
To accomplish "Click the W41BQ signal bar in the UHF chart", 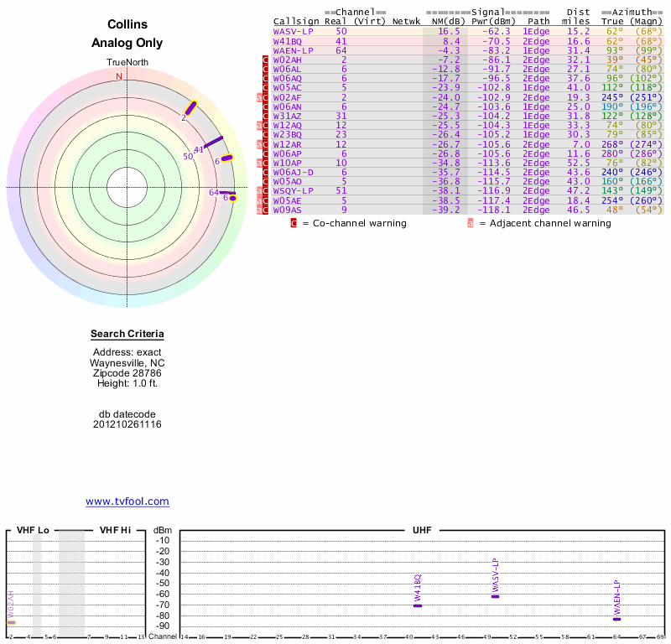I will (418, 605).
